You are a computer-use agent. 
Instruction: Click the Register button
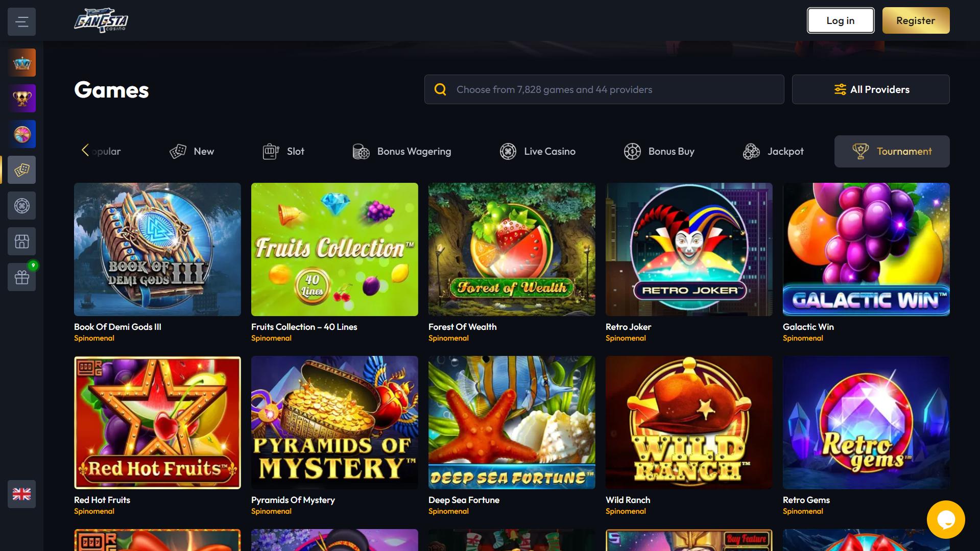(916, 20)
